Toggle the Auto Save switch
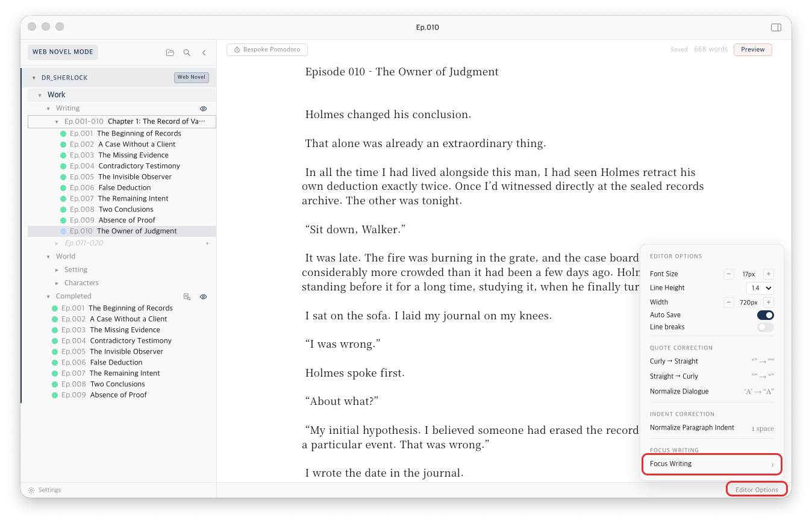The width and height of the screenshot is (812, 523). (x=766, y=315)
